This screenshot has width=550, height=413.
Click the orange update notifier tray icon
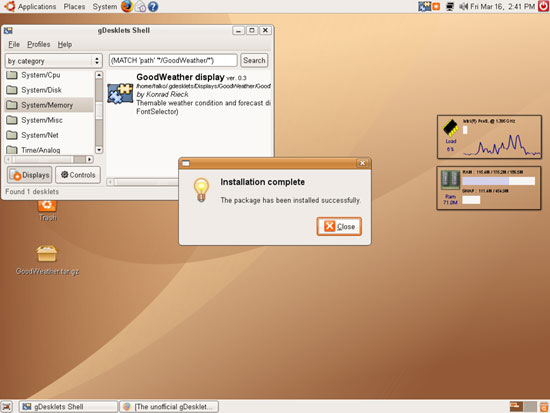pos(436,6)
